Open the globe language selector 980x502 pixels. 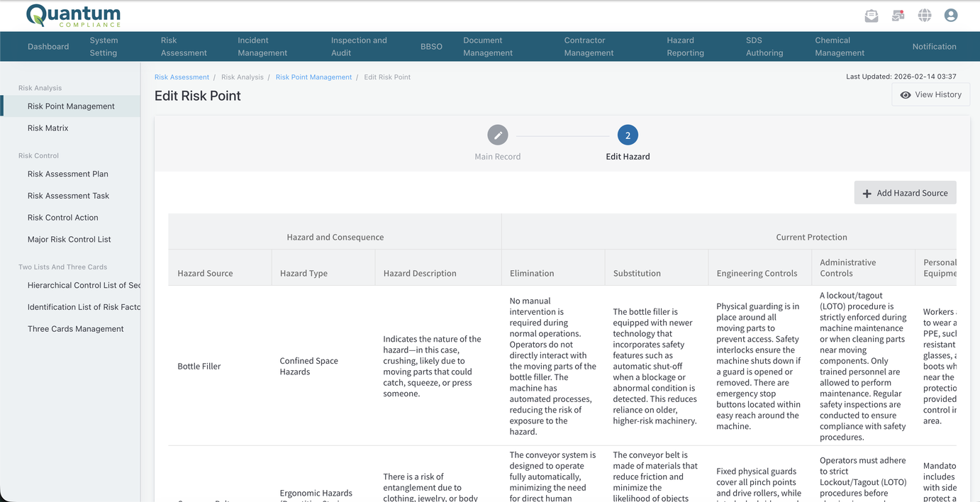(x=925, y=16)
